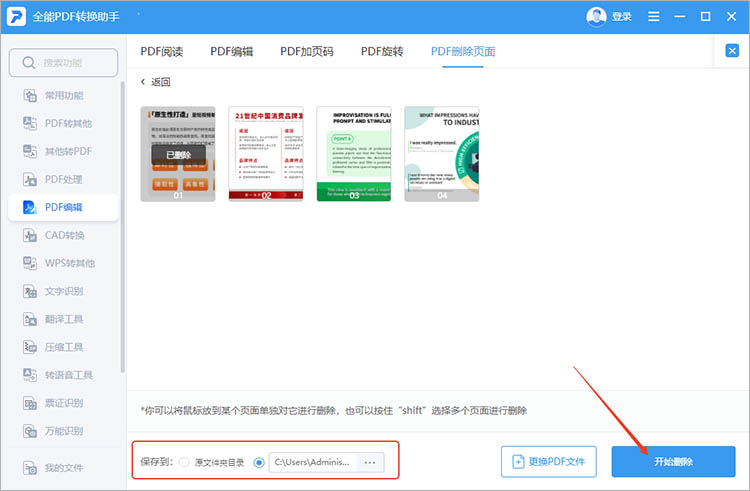This screenshot has width=750, height=491.
Task: Click 翻译工具 sidebar text
Action: point(64,319)
